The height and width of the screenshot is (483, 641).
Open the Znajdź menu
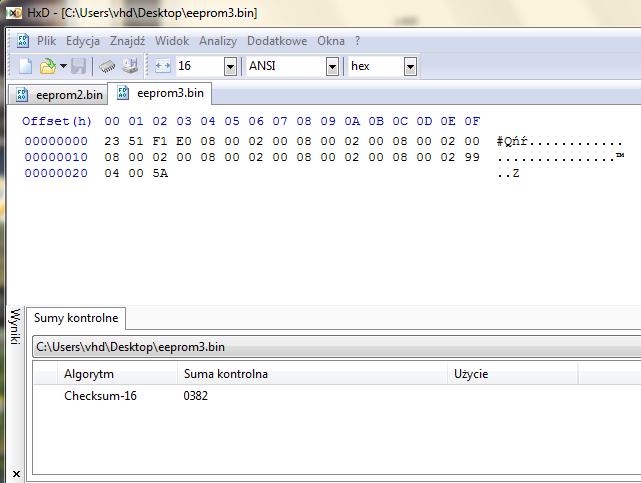pos(128,41)
